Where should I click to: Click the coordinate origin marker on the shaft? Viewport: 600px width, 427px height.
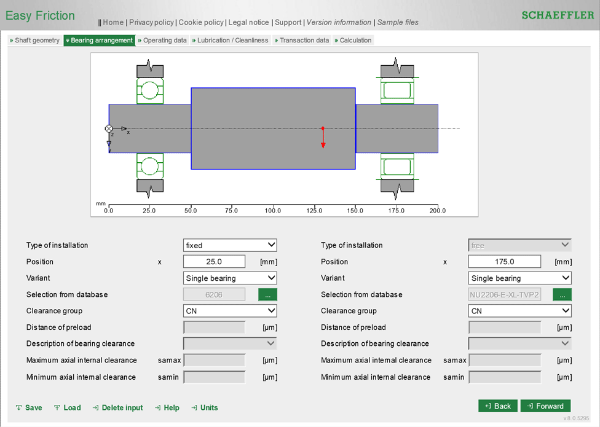(109, 129)
